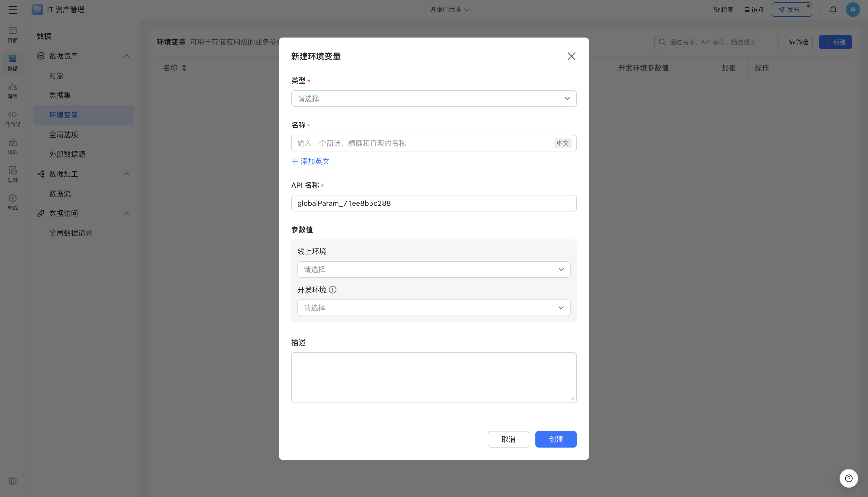Screen dimensions: 868x497
Task: Click the 加密 column header
Action: click(729, 68)
